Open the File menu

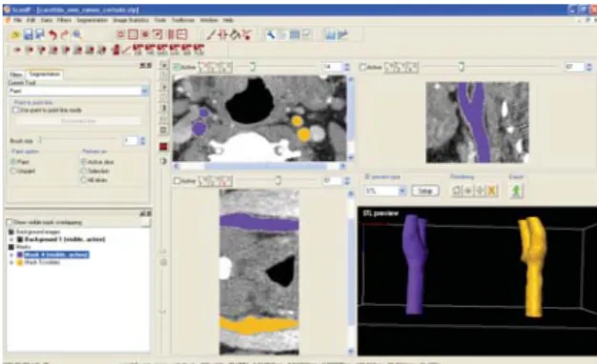coord(17,20)
